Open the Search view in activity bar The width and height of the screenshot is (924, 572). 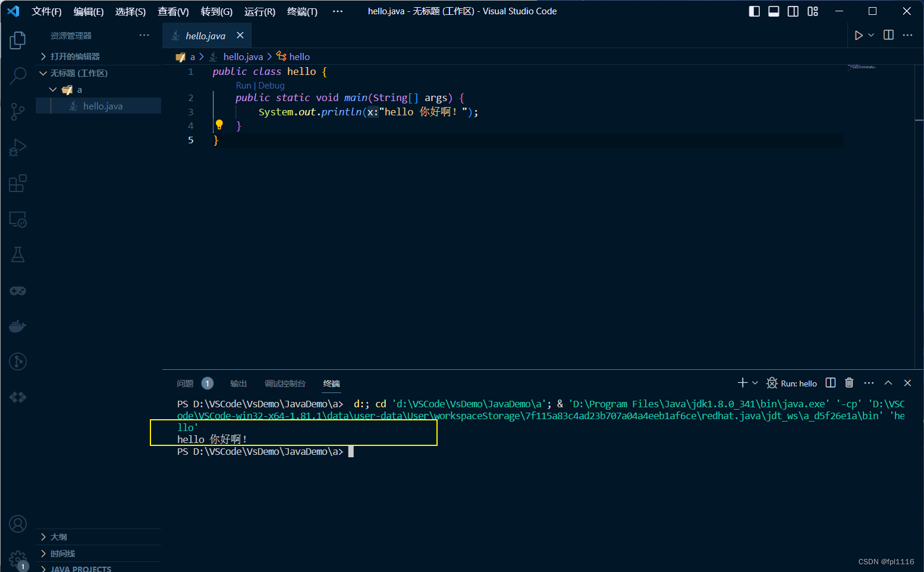click(18, 76)
